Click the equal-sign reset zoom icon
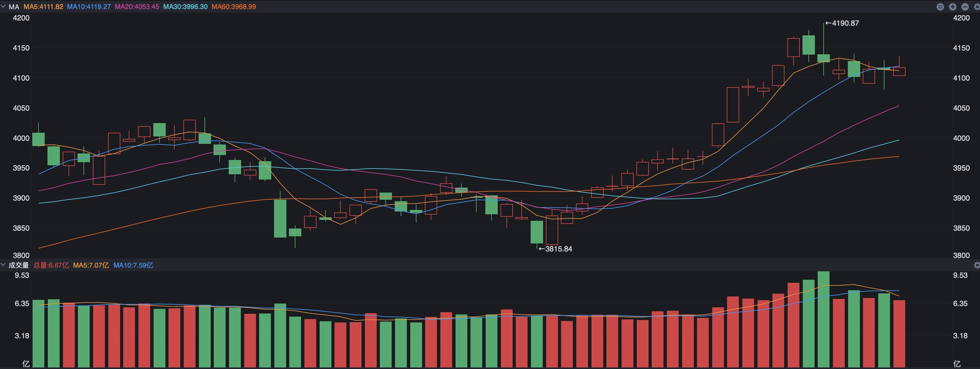The height and width of the screenshot is (369, 980). (940, 7)
